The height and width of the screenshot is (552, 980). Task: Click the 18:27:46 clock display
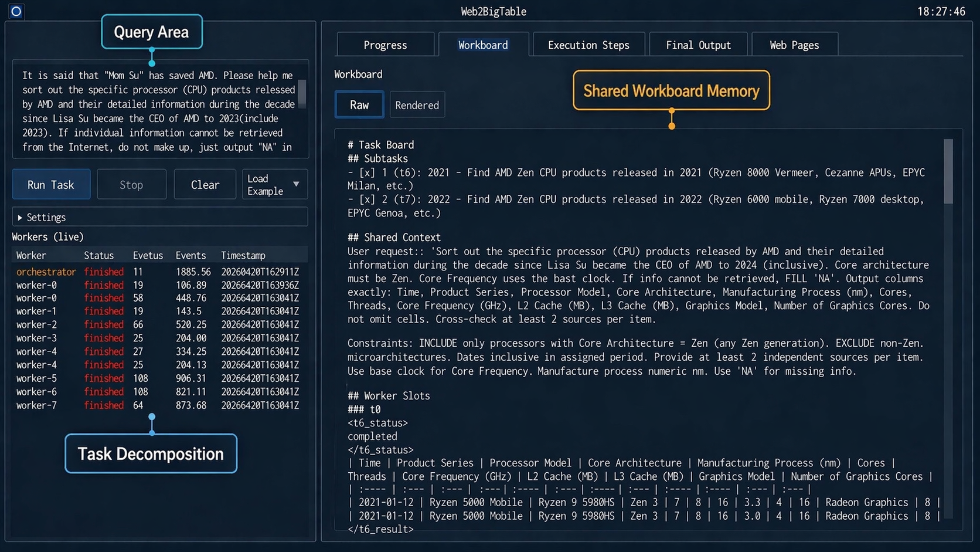click(x=941, y=12)
